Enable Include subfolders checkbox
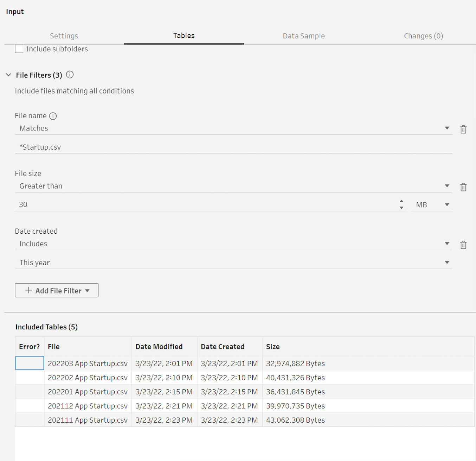 [x=19, y=49]
